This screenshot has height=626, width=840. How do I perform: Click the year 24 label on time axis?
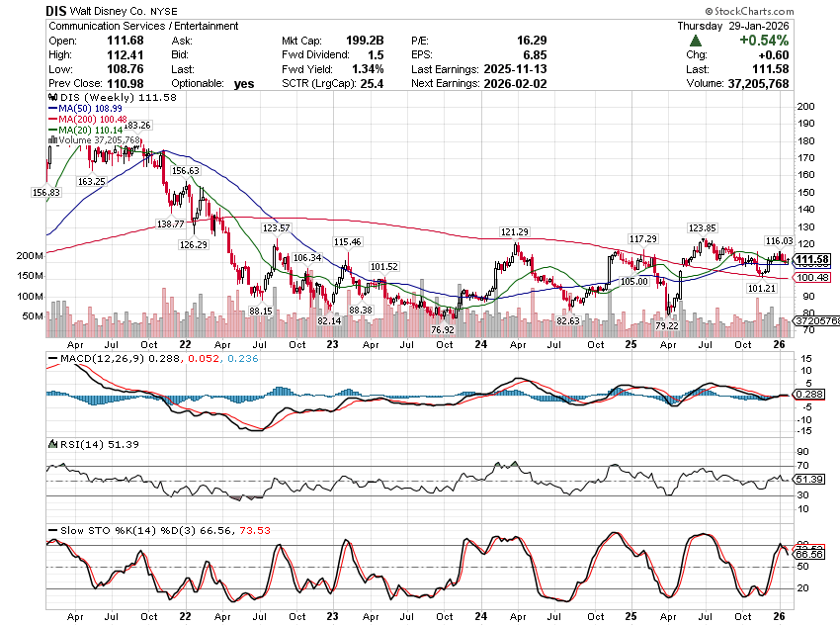pos(480,345)
